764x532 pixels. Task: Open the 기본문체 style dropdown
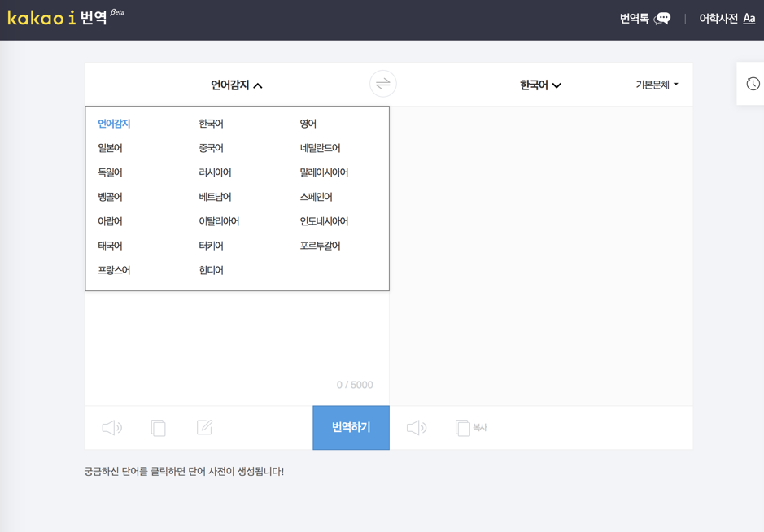(657, 85)
